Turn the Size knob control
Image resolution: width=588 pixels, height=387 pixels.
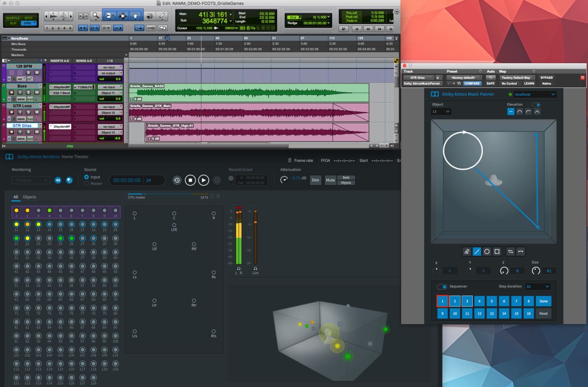536,271
